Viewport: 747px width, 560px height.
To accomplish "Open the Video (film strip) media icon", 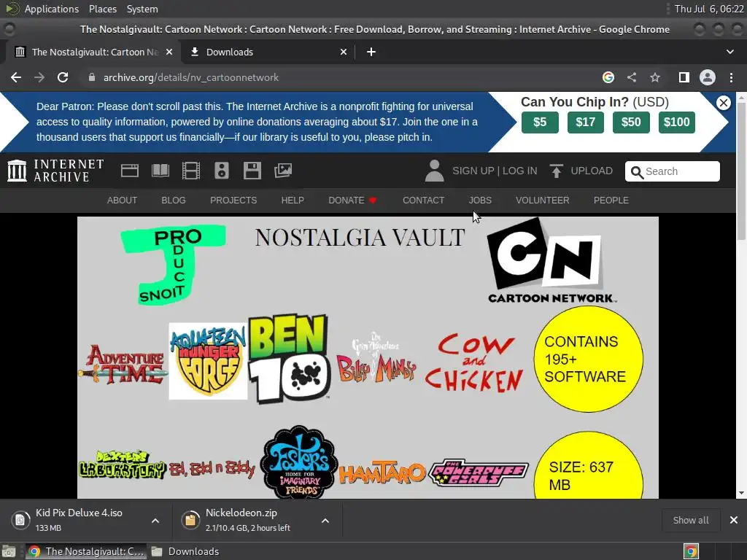I will click(x=191, y=171).
